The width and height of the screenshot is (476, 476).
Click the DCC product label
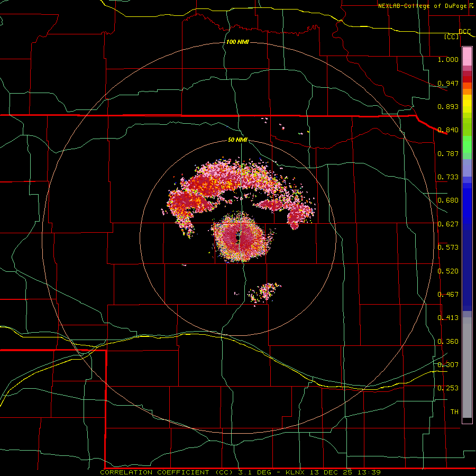(x=464, y=31)
